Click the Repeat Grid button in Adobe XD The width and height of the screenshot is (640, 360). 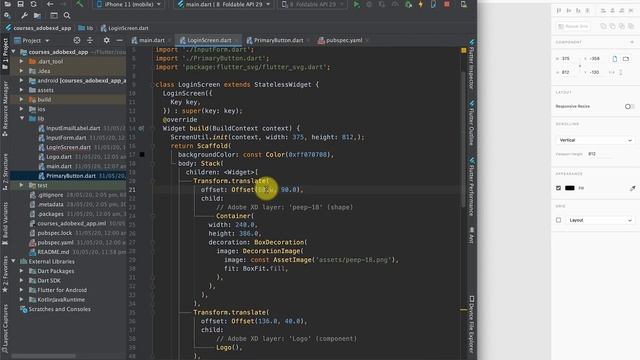[572, 26]
